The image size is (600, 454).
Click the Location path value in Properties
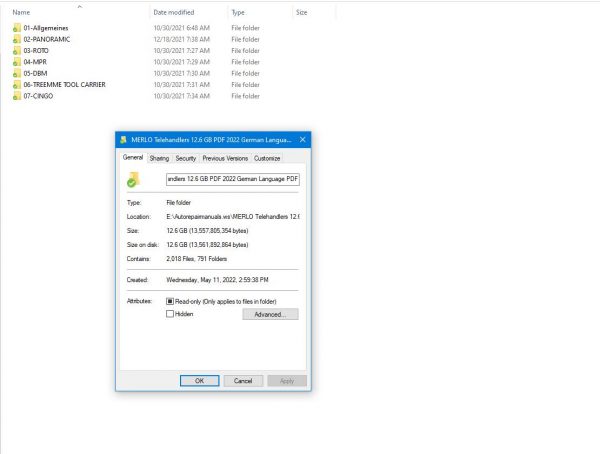pyautogui.click(x=233, y=217)
